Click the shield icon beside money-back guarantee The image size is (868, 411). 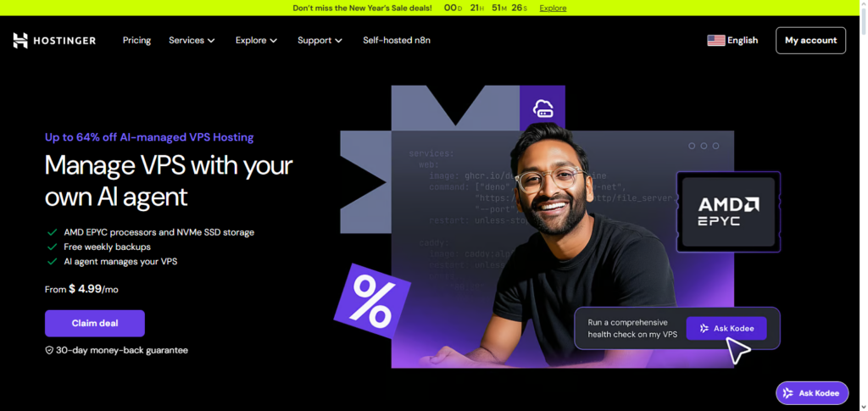(x=49, y=350)
